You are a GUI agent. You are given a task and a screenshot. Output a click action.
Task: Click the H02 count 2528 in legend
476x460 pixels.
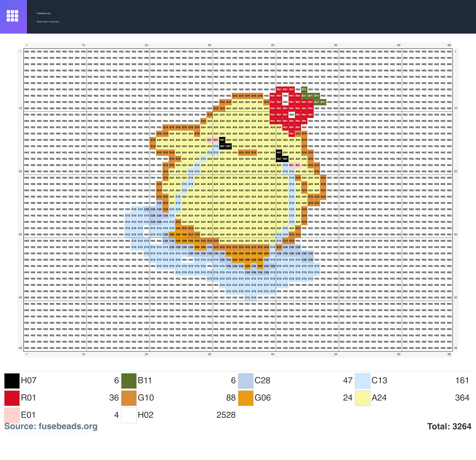(x=226, y=415)
